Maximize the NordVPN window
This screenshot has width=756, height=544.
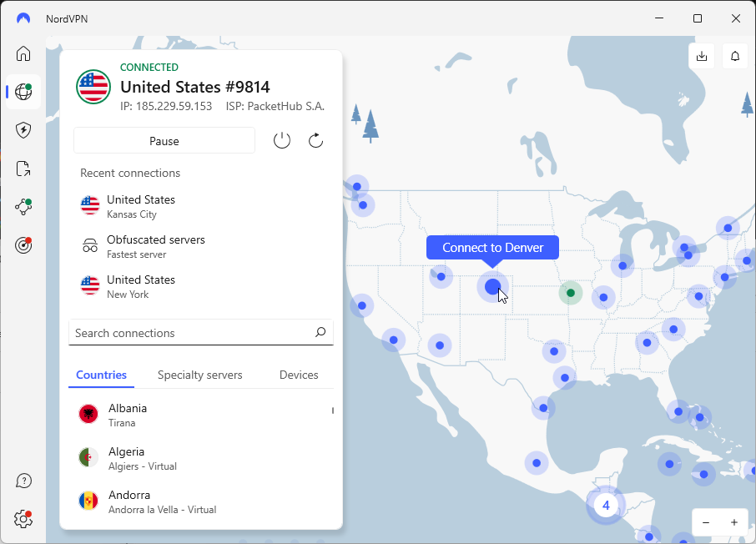pyautogui.click(x=698, y=18)
